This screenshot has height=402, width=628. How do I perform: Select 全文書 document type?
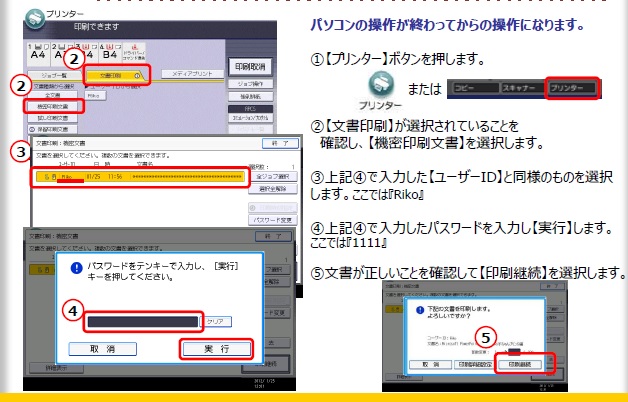pos(53,95)
